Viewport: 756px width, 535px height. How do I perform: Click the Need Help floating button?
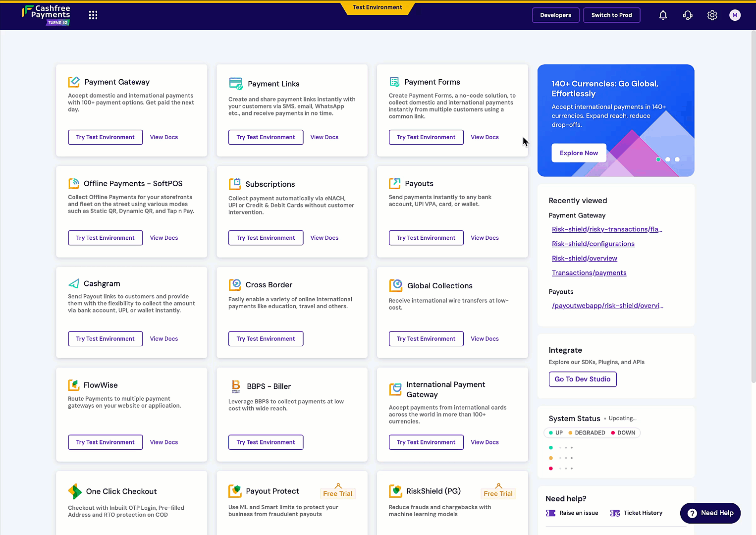coord(710,513)
